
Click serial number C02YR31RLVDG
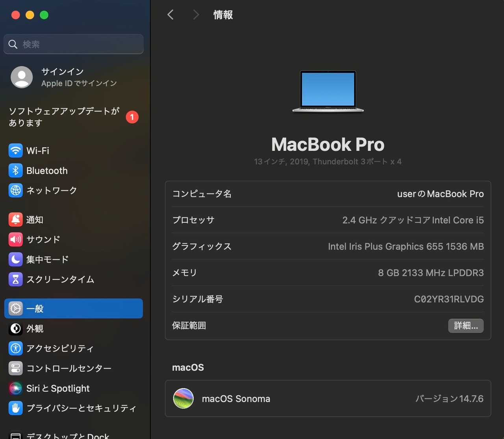coord(449,299)
